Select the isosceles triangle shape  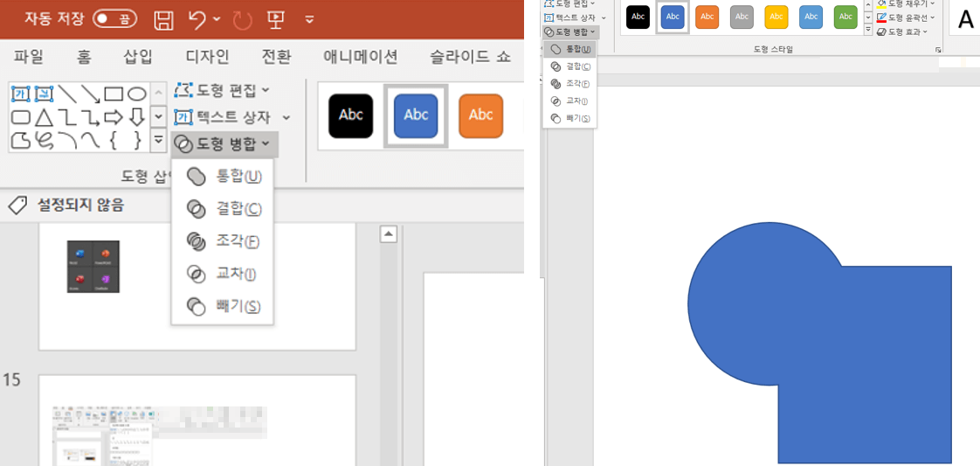click(44, 117)
